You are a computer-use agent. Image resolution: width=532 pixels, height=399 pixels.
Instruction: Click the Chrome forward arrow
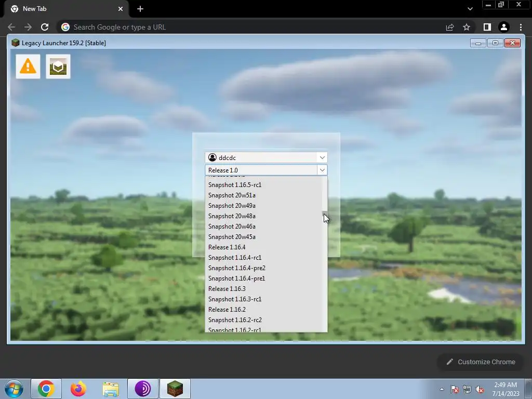click(28, 27)
